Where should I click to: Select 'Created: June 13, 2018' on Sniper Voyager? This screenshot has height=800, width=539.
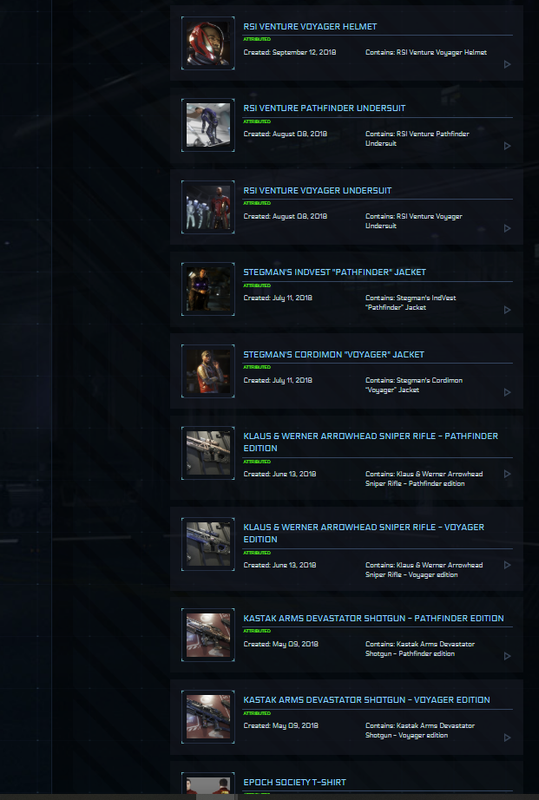pyautogui.click(x=280, y=565)
